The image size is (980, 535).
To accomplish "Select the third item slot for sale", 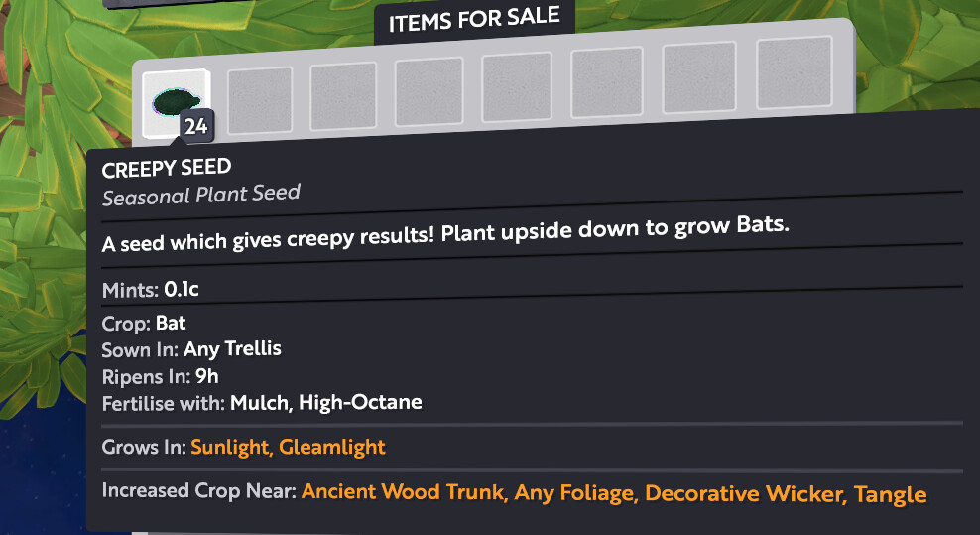I will click(343, 95).
